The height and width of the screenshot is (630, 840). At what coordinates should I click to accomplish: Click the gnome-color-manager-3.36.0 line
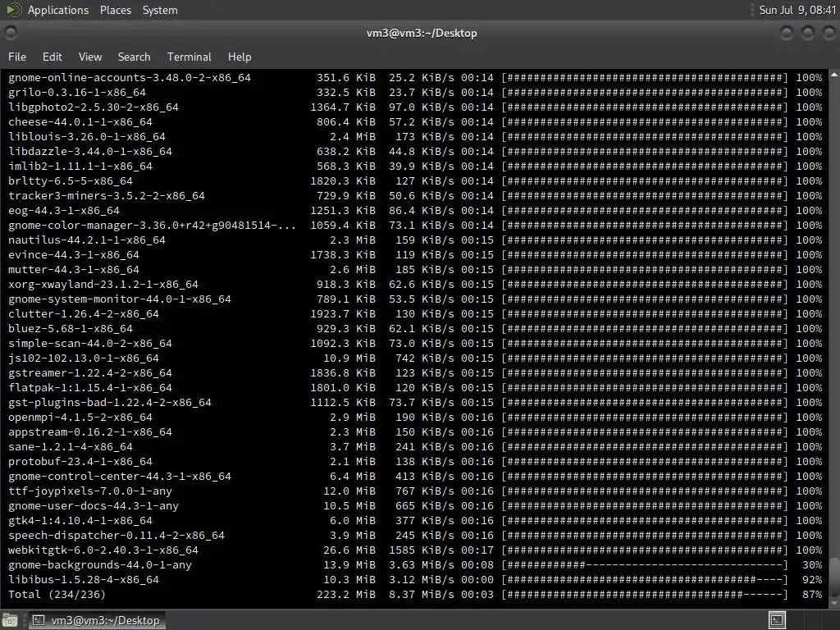(x=415, y=226)
